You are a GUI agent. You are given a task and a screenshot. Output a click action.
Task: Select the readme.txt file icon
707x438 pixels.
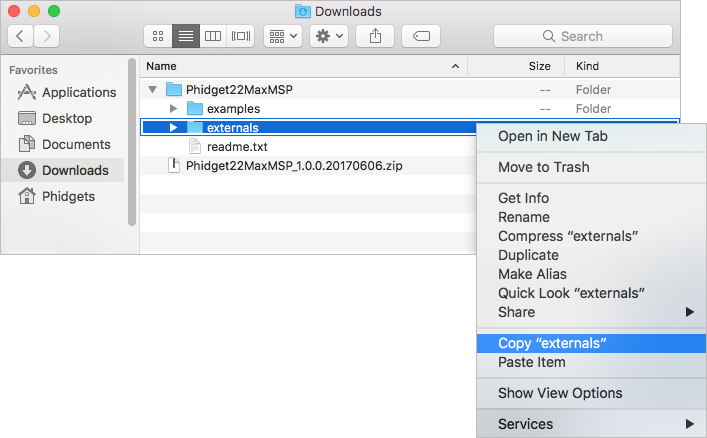coord(195,146)
